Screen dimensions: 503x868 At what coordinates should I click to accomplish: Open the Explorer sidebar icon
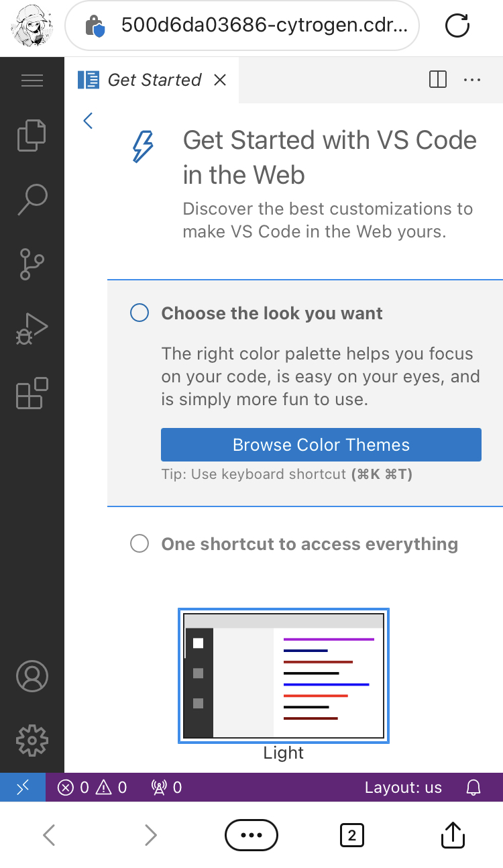(x=32, y=135)
